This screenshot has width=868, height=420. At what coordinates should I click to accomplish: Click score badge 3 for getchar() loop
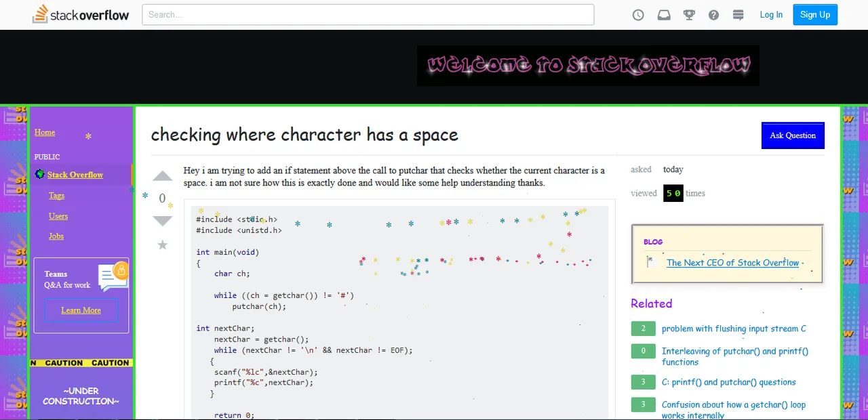tap(643, 404)
